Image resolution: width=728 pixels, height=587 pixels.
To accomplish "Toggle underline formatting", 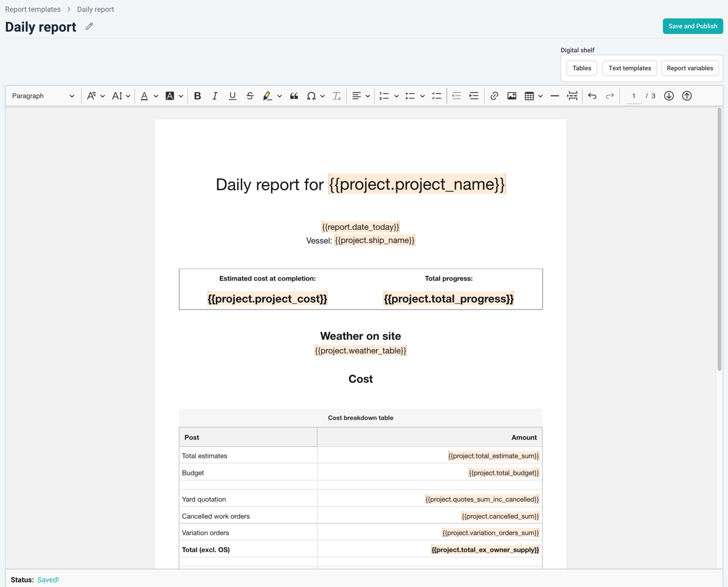I will click(x=232, y=96).
